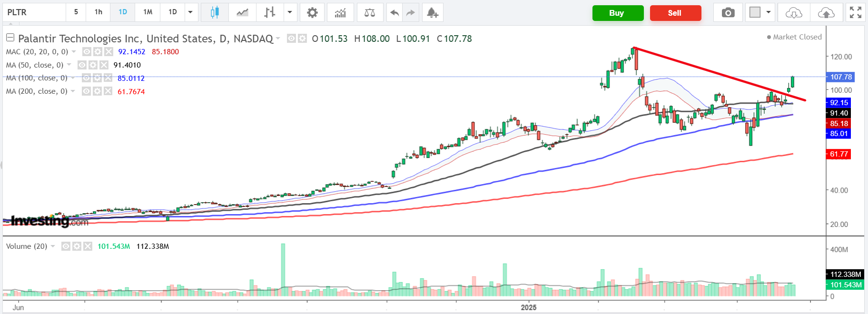868x314 pixels.
Task: Toggle visibility eye for MA (100, close, 0)
Action: (x=86, y=78)
